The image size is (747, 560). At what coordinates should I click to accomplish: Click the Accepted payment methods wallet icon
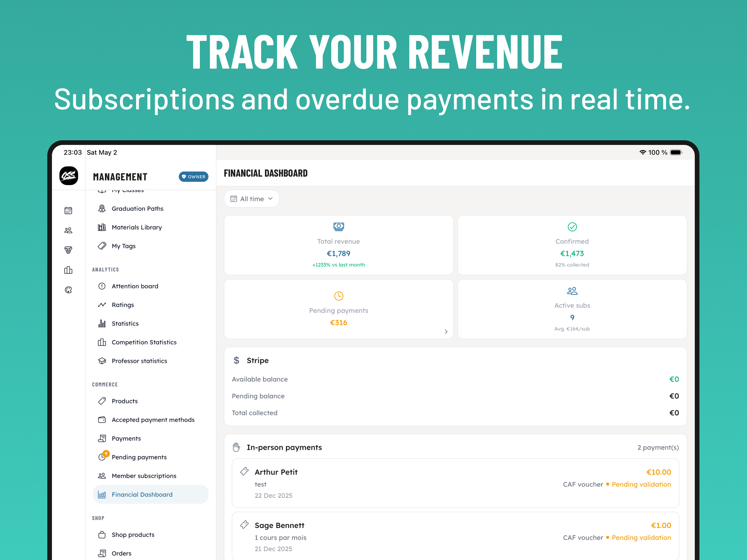(102, 420)
